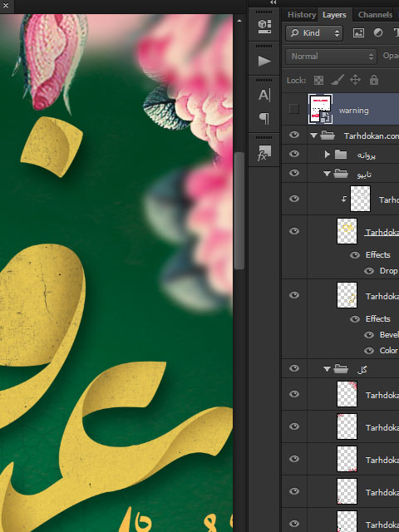This screenshot has width=399, height=532.
Task: Select the پروانه group label
Action: [x=366, y=155]
